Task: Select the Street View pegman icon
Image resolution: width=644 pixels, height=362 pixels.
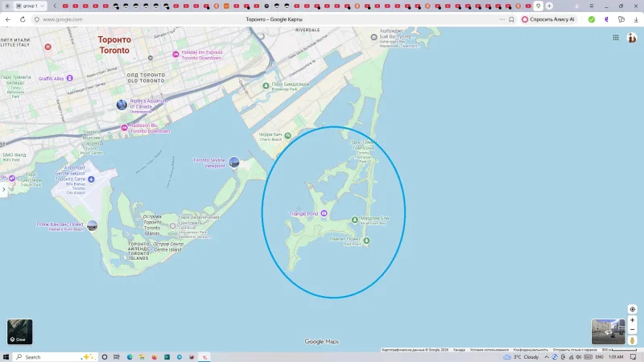Action: click(633, 339)
